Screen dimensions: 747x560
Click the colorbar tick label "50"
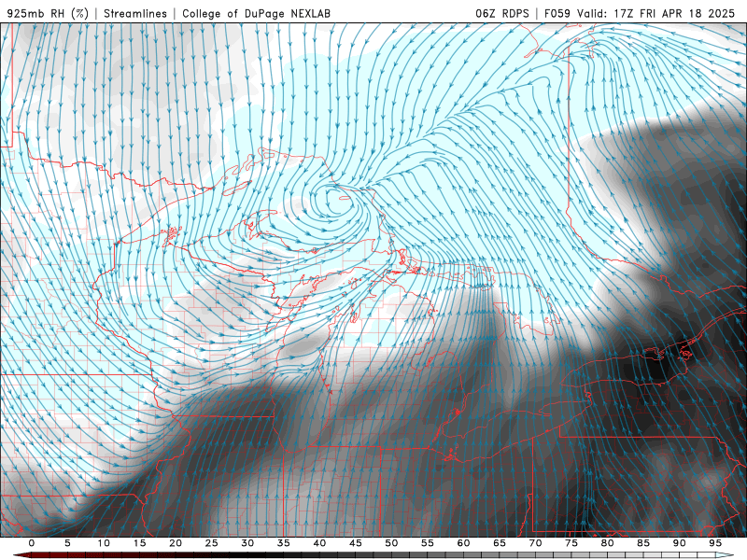click(x=391, y=543)
